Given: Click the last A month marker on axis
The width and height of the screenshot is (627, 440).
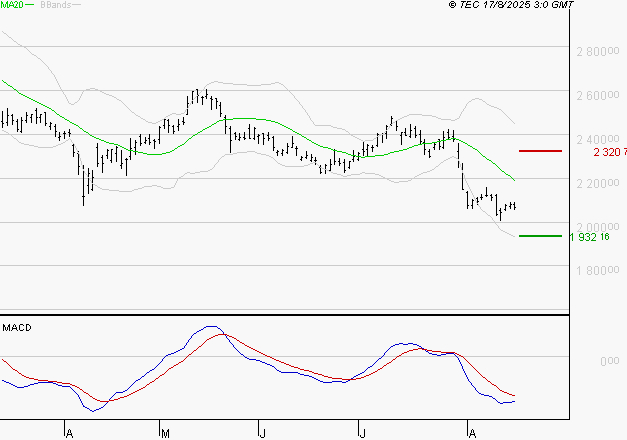Looking at the screenshot, I should 470,432.
